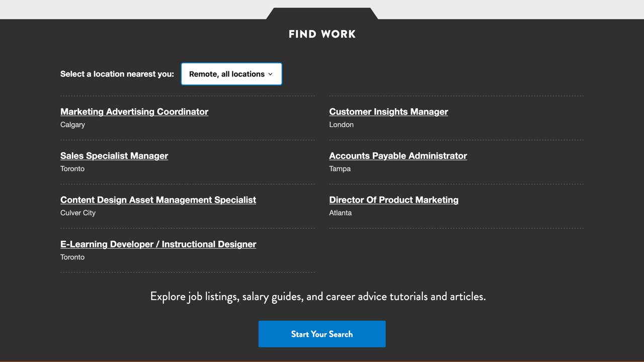The image size is (644, 362).
Task: Click the E-Learning Developer / Instructional Designer link
Action: (x=158, y=244)
